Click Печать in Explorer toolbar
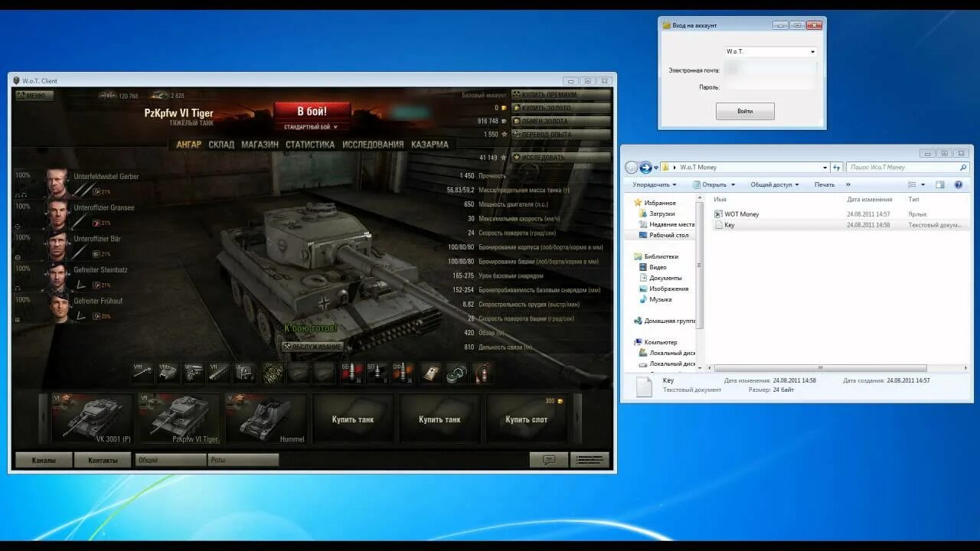This screenshot has height=551, width=980. tap(825, 184)
